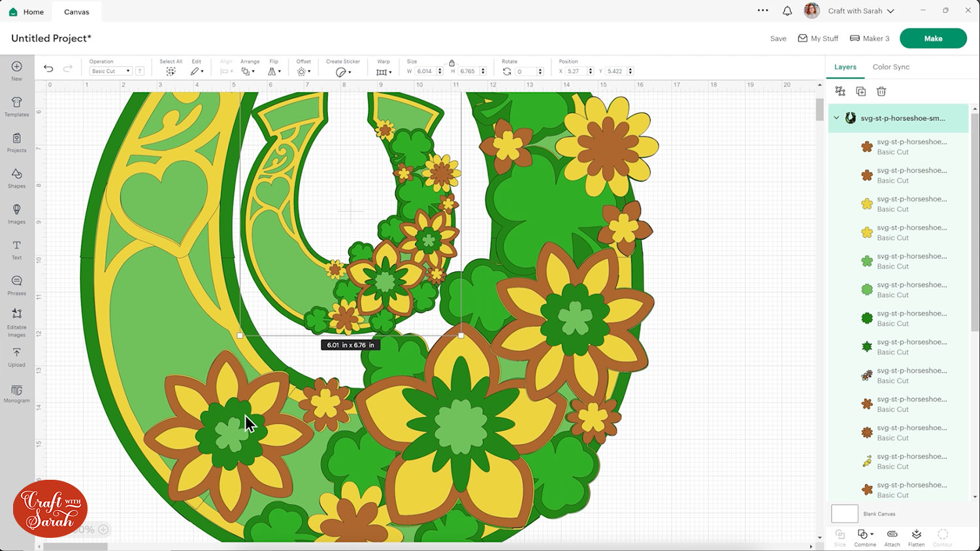Viewport: 980px width, 551px height.
Task: Open the Monogram tool
Action: [16, 394]
